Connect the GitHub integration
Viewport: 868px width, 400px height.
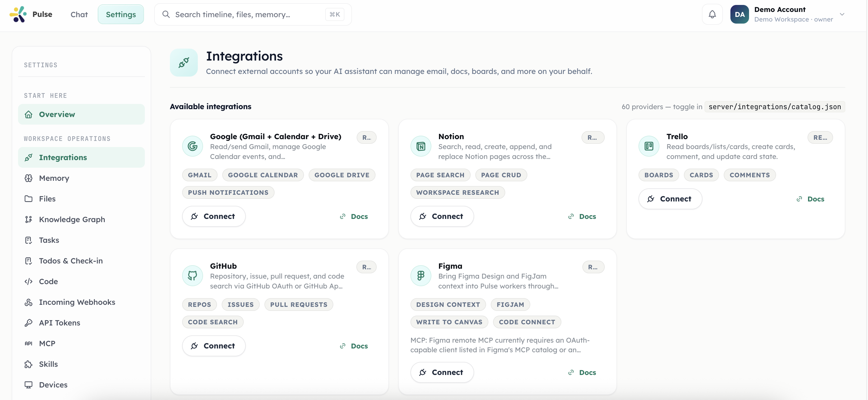214,346
